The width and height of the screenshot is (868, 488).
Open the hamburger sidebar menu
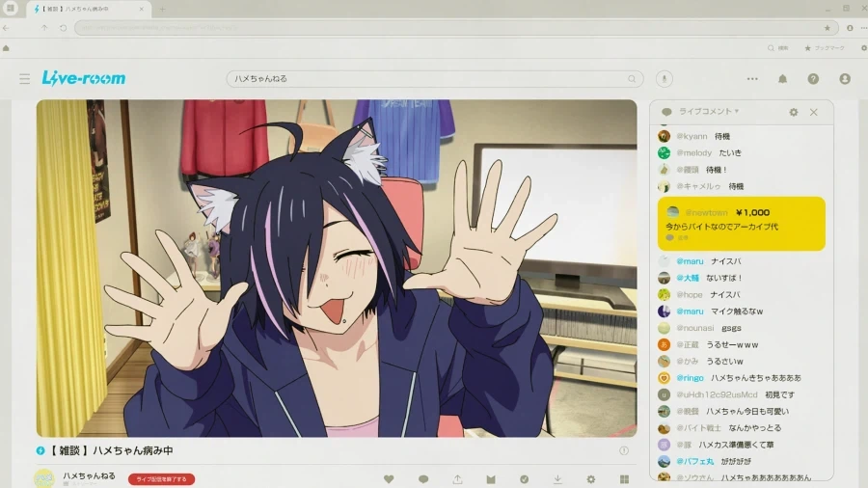pos(24,79)
